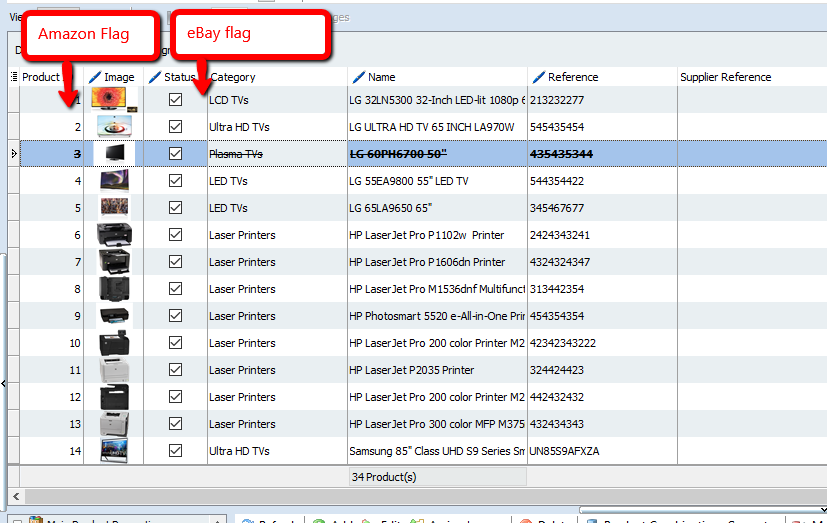Toggle status checkbox for product 12

(x=176, y=396)
